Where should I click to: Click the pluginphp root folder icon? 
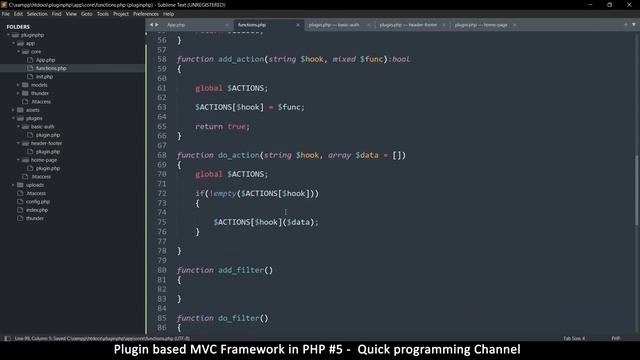click(x=16, y=35)
